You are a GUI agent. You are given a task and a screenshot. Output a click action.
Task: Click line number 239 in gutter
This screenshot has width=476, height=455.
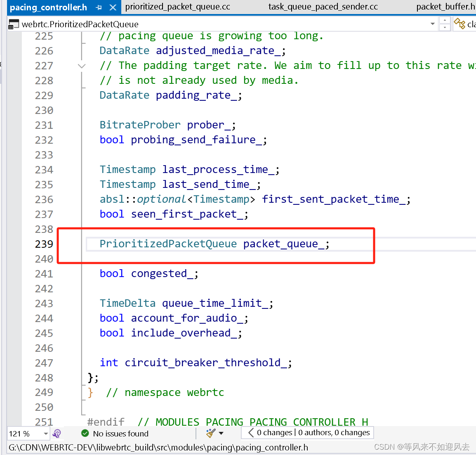[x=44, y=244]
